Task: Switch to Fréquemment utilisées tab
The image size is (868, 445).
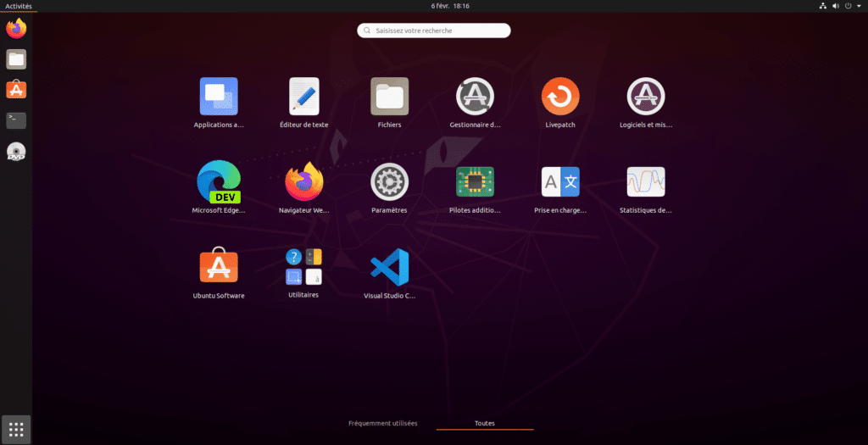Action: [382, 424]
